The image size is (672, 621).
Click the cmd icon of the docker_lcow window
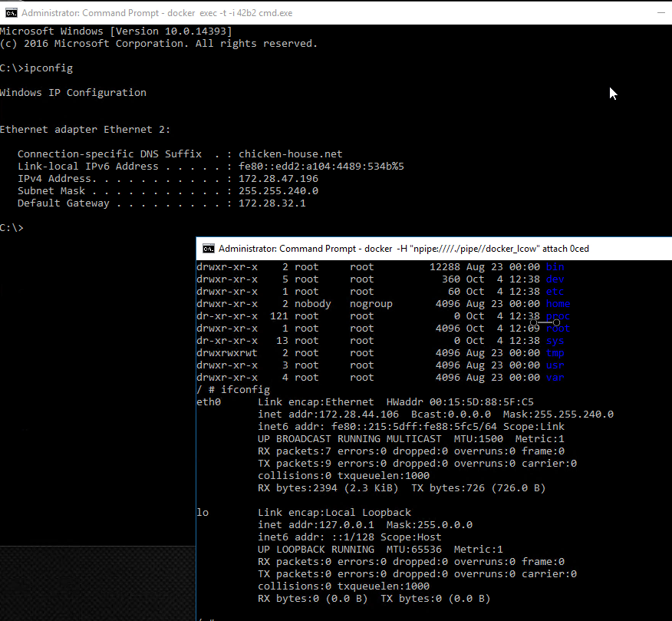point(208,249)
